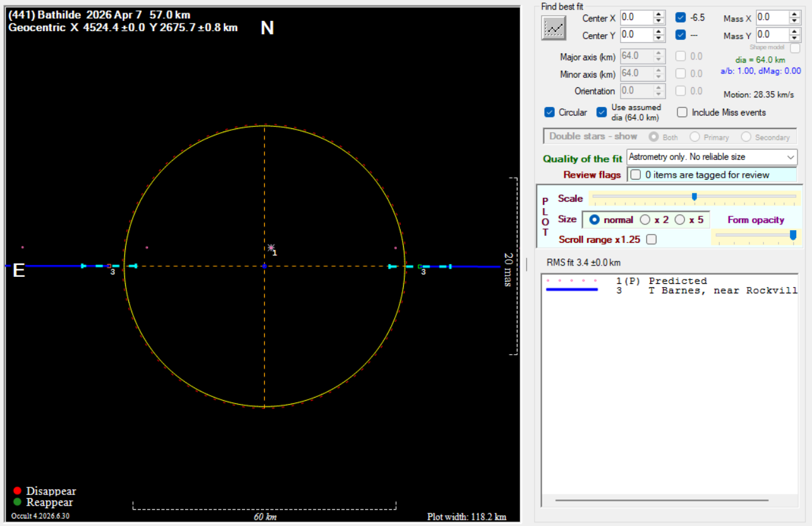Click the Form opacity slider handle
The image size is (812, 526).
pos(793,235)
